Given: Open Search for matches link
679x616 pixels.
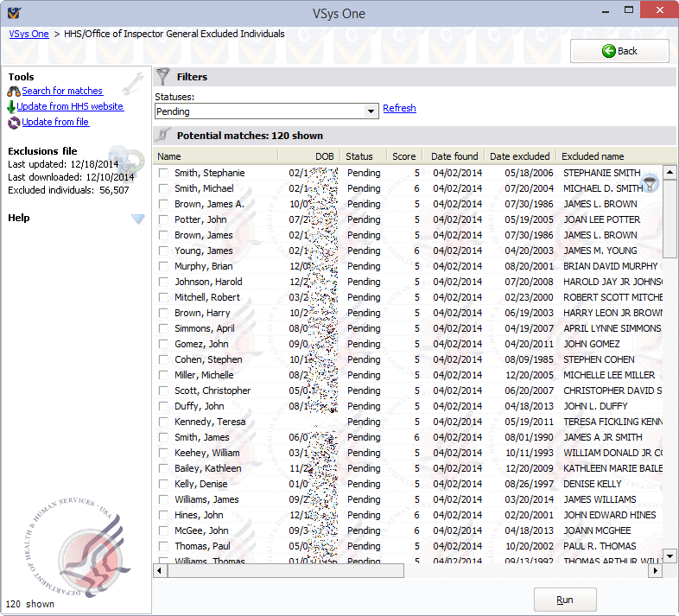Looking at the screenshot, I should click(62, 91).
